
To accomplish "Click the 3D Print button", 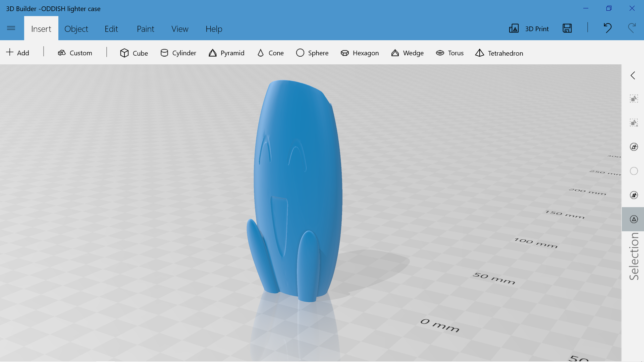I will click(x=529, y=28).
